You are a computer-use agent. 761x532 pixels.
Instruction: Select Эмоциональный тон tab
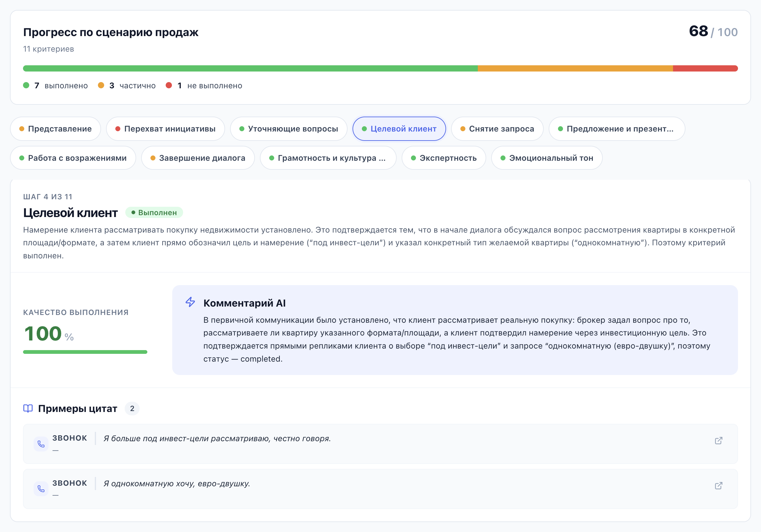(x=547, y=158)
